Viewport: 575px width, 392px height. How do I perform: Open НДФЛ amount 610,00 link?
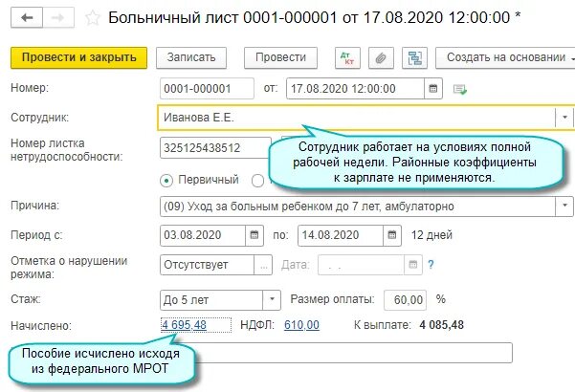pyautogui.click(x=301, y=325)
